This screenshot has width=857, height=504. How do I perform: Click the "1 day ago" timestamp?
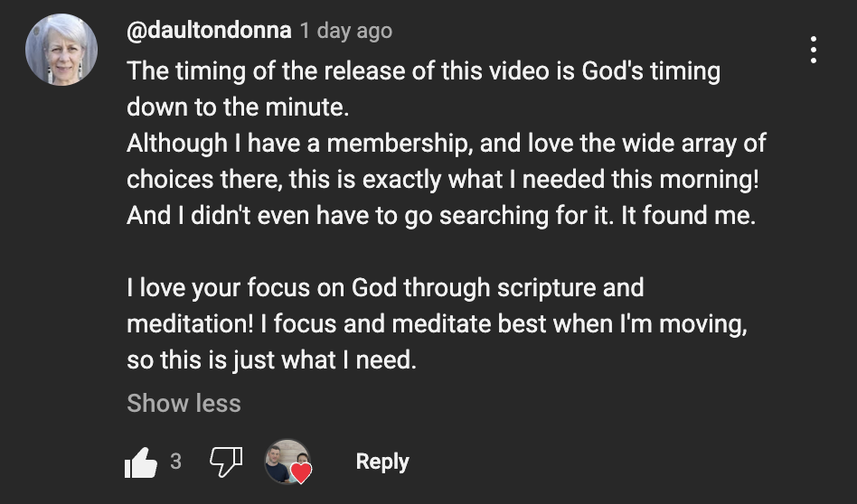[346, 31]
